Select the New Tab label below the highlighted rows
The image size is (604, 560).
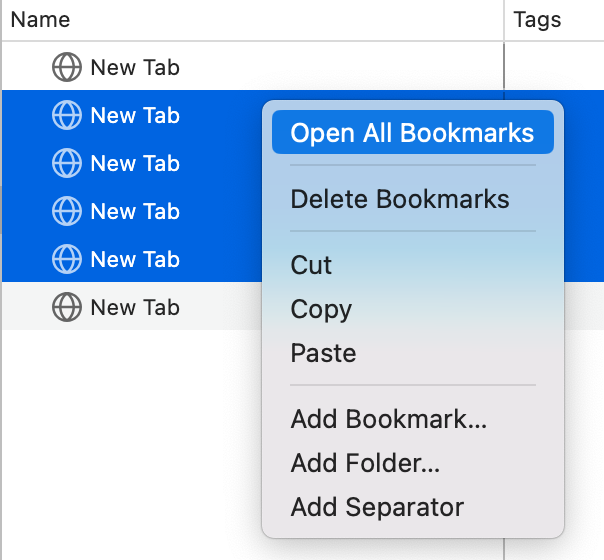135,307
